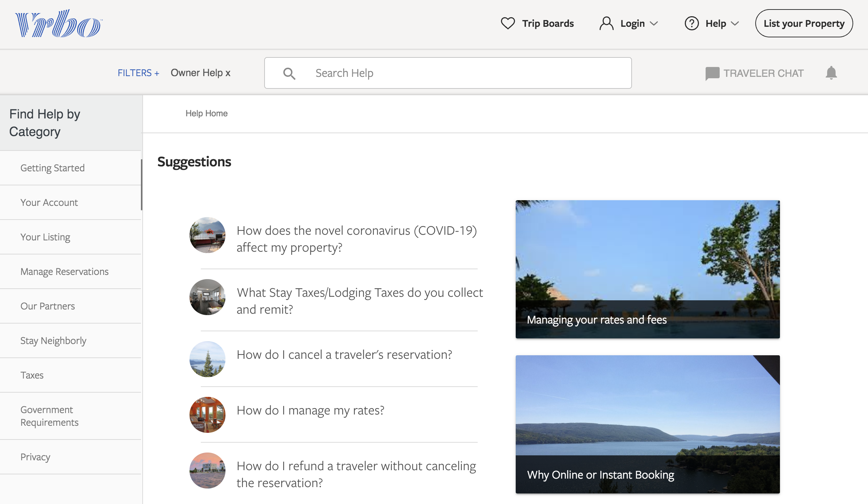The image size is (868, 504).
Task: Click the Trip Boards heart icon
Action: tap(508, 24)
